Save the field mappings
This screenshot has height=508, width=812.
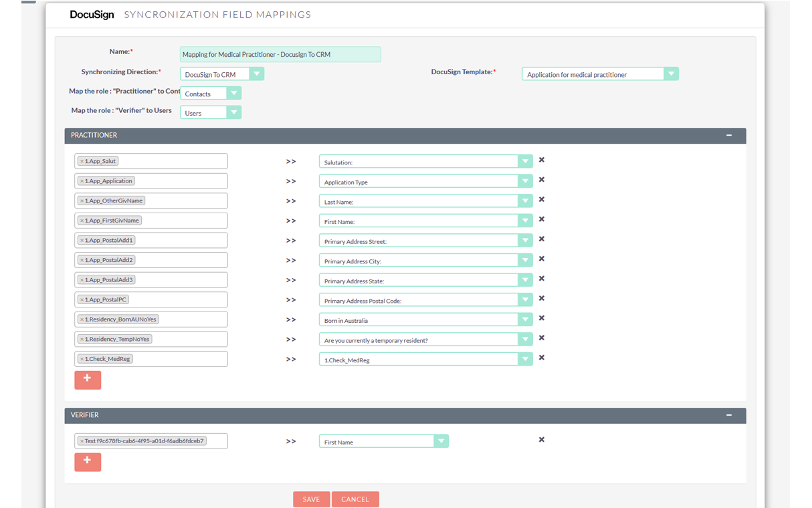coord(311,499)
